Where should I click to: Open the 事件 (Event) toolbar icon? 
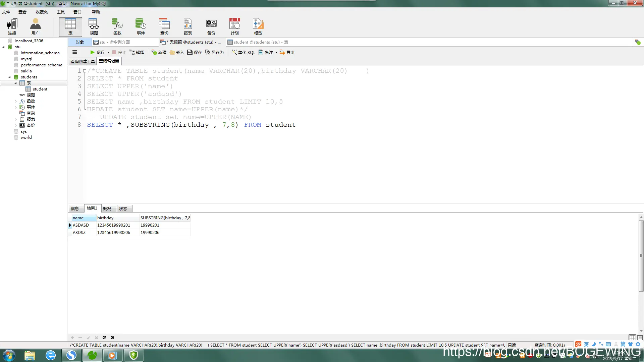click(141, 26)
